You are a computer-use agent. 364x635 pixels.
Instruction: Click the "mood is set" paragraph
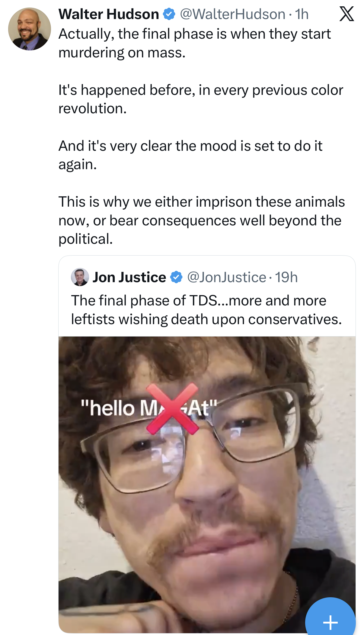click(190, 155)
